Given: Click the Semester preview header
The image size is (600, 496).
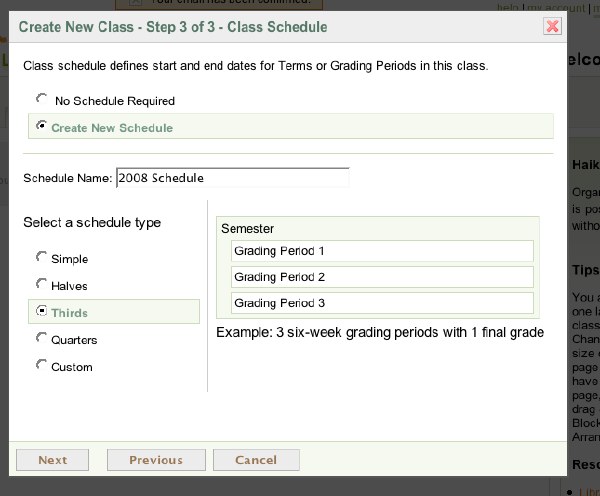Looking at the screenshot, I should click(247, 228).
